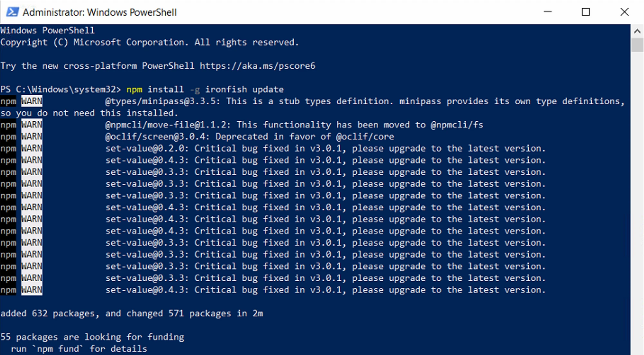Viewport: 644px width, 355px height.
Task: Open the PowerShell system menu icon
Action: coord(13,12)
